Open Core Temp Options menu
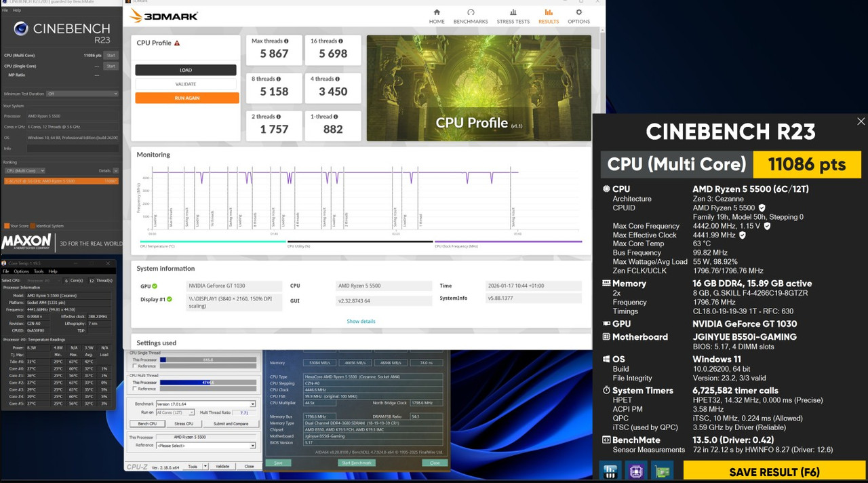Screen dimensions: 868x483 (22, 271)
